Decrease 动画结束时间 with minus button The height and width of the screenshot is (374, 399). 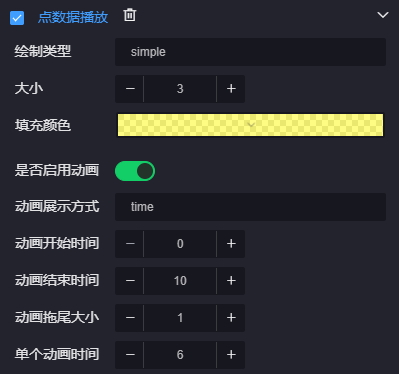point(130,281)
